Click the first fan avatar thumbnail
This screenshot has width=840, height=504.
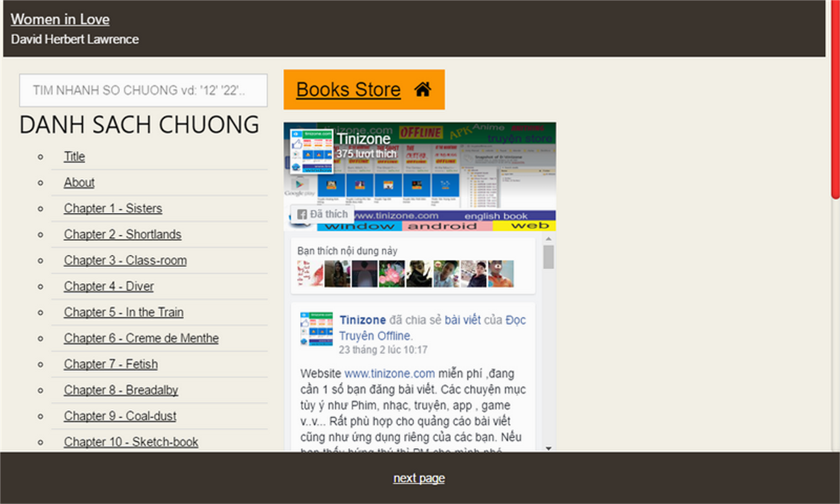click(310, 274)
